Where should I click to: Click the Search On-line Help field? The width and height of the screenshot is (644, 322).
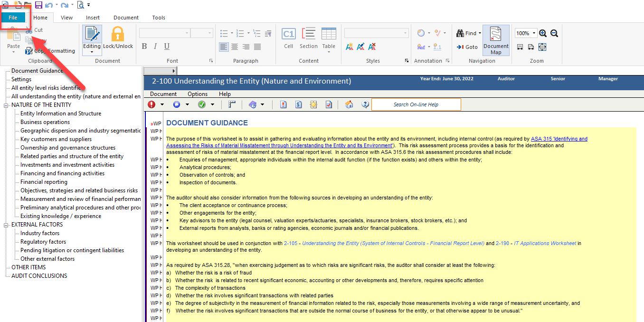[416, 104]
